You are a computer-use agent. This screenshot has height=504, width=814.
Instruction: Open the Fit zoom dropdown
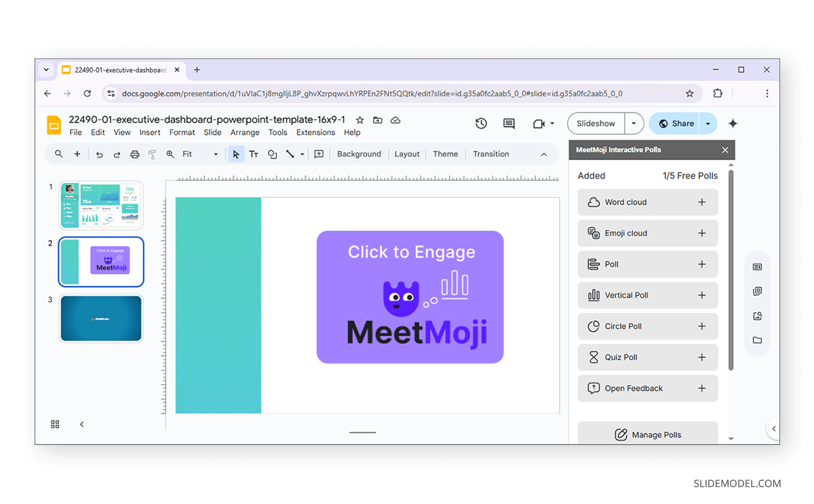[x=200, y=154]
